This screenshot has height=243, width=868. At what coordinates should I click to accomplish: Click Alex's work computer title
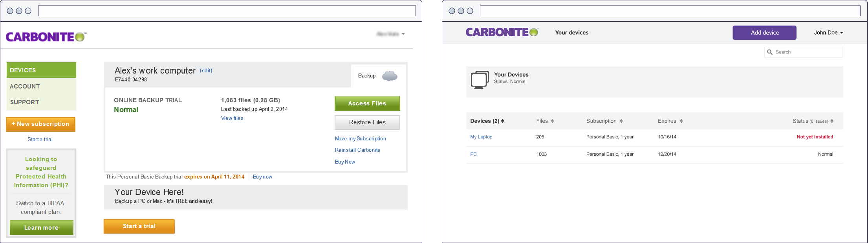[x=155, y=70]
